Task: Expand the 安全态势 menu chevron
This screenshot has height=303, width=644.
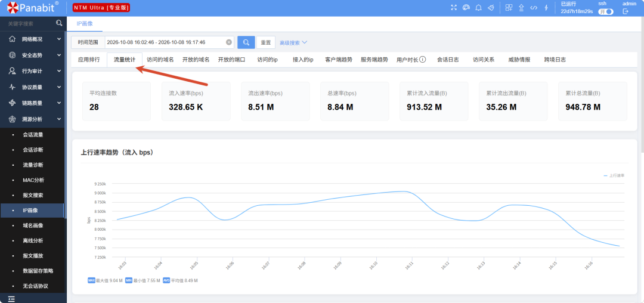Action: tap(59, 55)
